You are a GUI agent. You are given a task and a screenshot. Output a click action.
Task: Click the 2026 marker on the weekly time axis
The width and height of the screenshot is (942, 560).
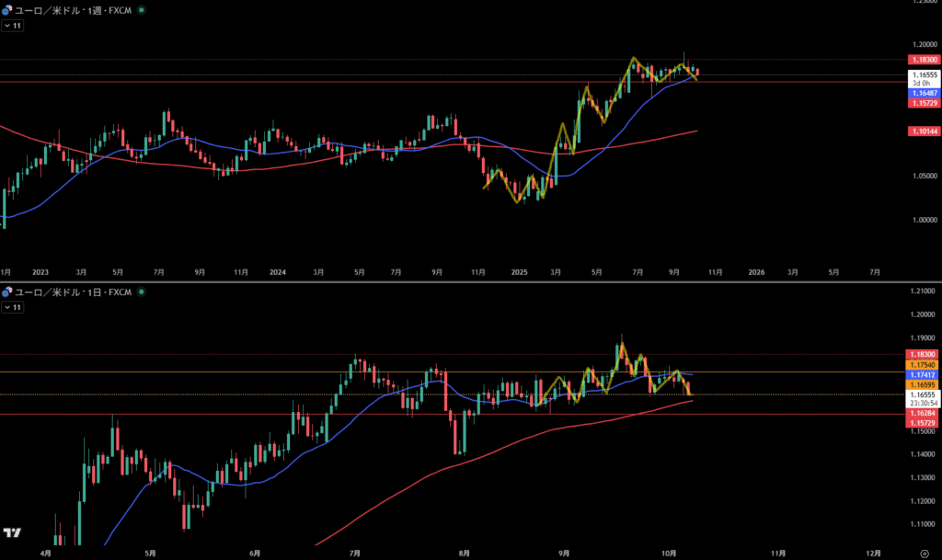[756, 272]
